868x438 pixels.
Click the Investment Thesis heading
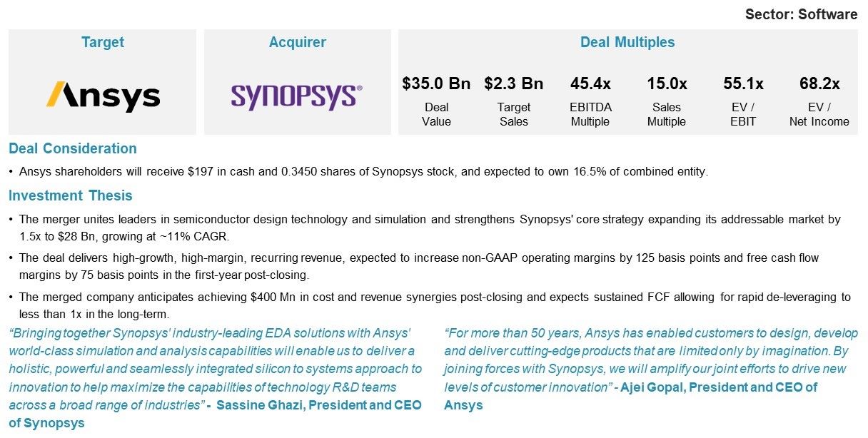pos(71,195)
